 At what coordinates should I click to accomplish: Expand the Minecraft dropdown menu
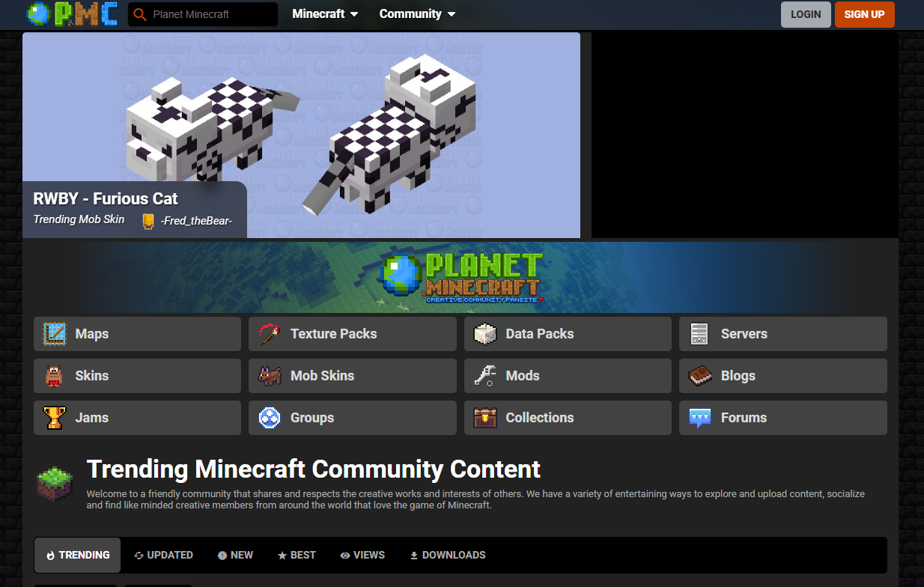[x=325, y=14]
